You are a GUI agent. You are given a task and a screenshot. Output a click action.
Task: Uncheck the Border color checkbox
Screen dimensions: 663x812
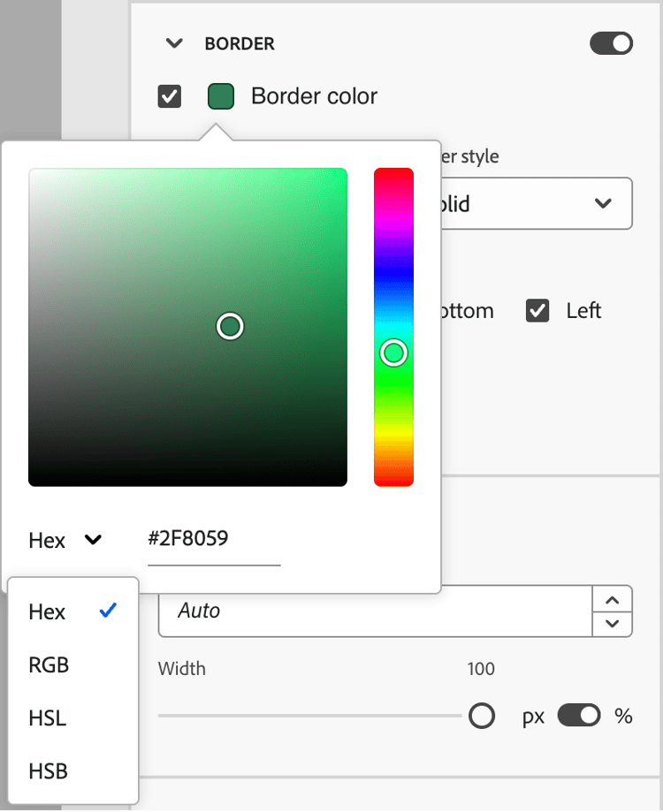point(169,96)
